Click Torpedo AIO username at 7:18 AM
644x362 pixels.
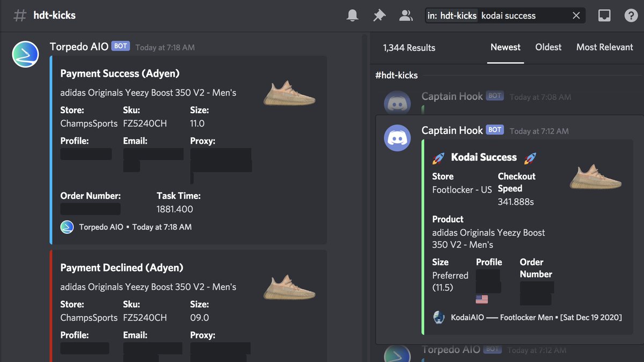79,47
